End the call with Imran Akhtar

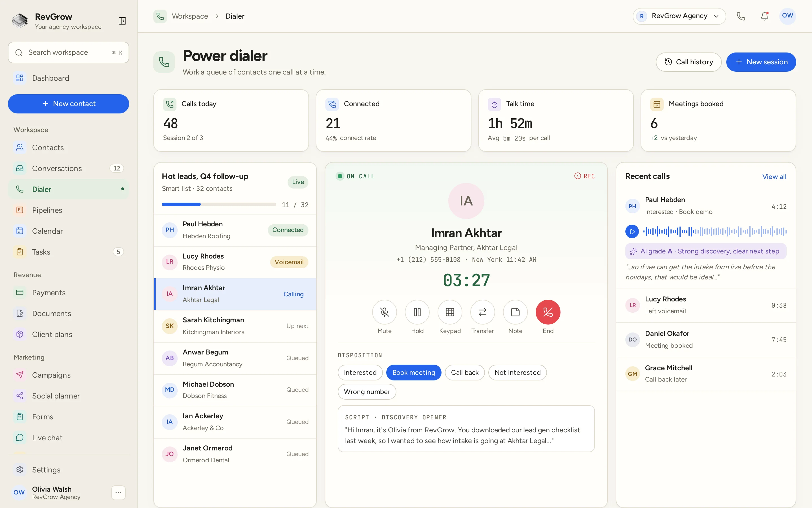pyautogui.click(x=548, y=312)
